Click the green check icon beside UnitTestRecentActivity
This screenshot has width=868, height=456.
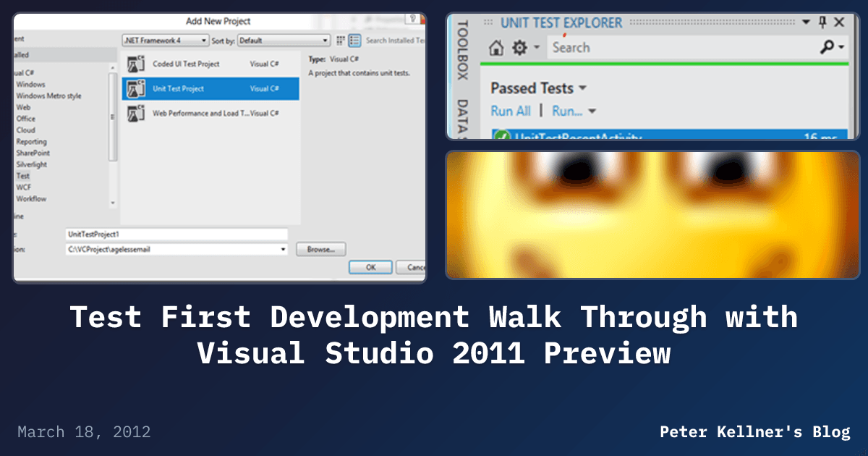point(501,136)
